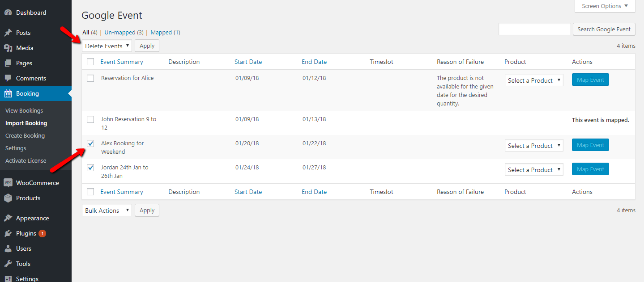Viewport: 644px width, 282px height.
Task: Click the Dashboard gauge icon in sidebar
Action: [x=8, y=13]
